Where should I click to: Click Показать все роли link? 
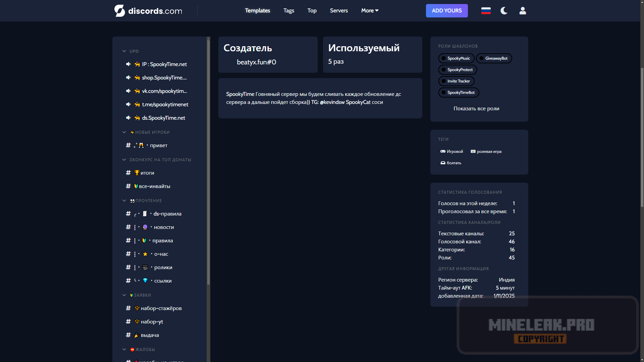coord(476,109)
